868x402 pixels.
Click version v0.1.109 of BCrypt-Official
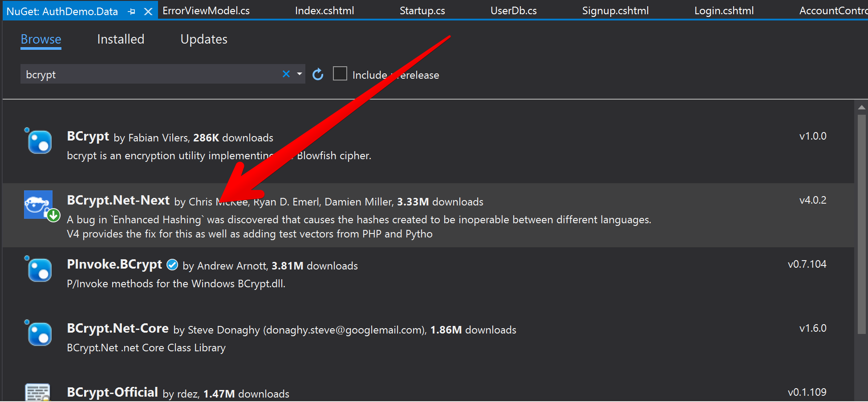click(807, 392)
